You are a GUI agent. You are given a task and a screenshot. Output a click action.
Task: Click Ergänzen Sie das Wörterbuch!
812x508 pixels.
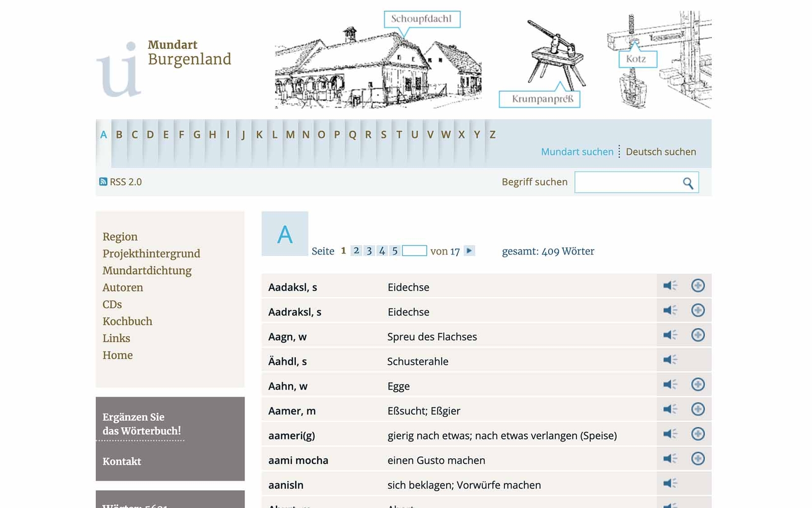pyautogui.click(x=142, y=424)
